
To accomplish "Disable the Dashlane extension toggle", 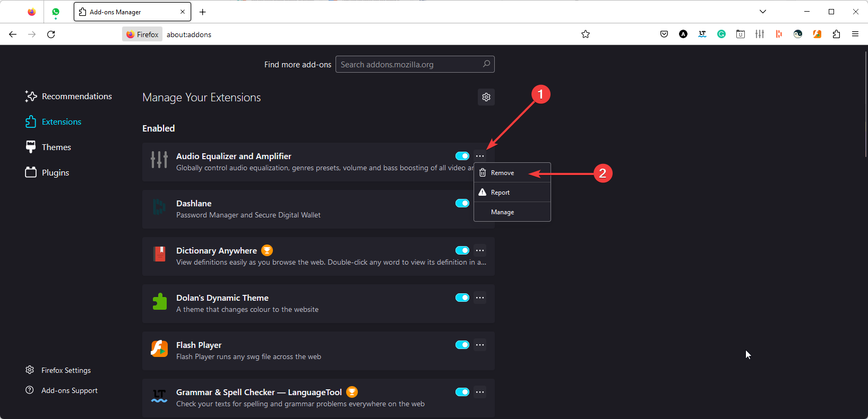I will pyautogui.click(x=462, y=203).
